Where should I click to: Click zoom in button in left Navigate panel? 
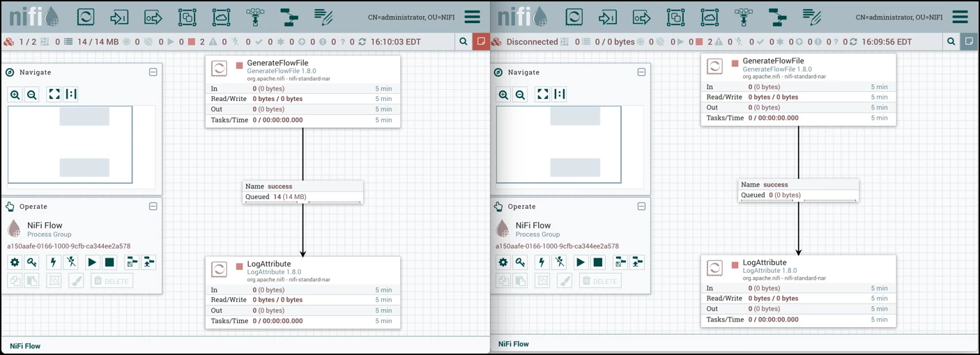point(15,95)
